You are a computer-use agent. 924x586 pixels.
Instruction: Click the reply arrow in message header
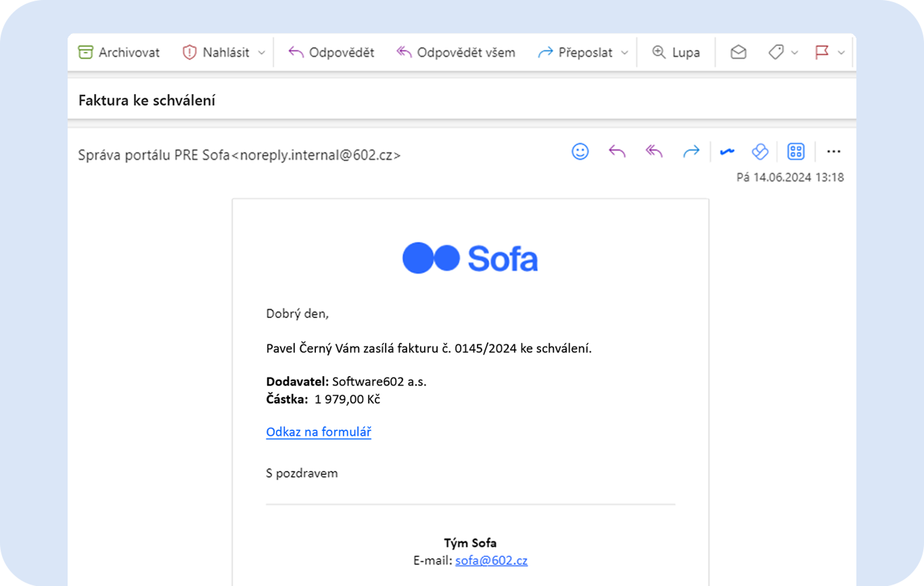(x=617, y=152)
